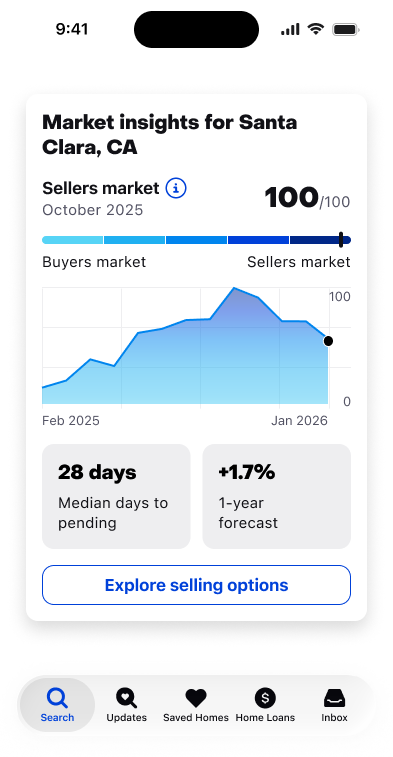
Task: Open Updates heart-magnifier icon
Action: coord(126,698)
